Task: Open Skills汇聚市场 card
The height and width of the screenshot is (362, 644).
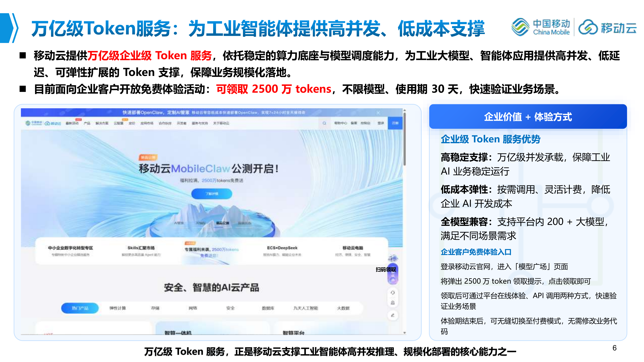Action: tap(141, 251)
